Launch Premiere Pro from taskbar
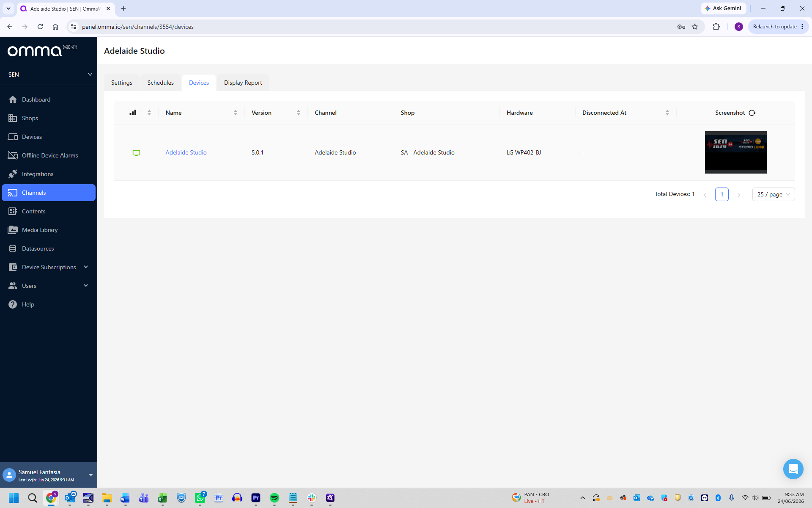 tap(256, 498)
